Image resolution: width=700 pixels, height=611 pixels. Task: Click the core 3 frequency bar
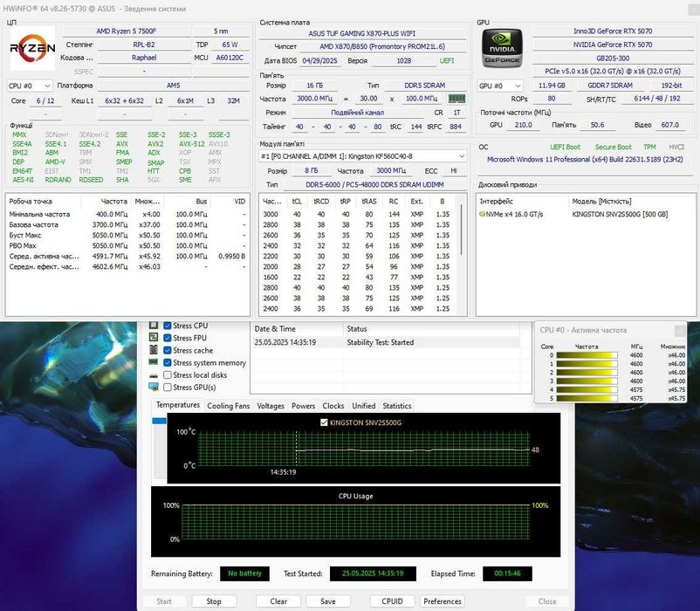click(x=587, y=381)
